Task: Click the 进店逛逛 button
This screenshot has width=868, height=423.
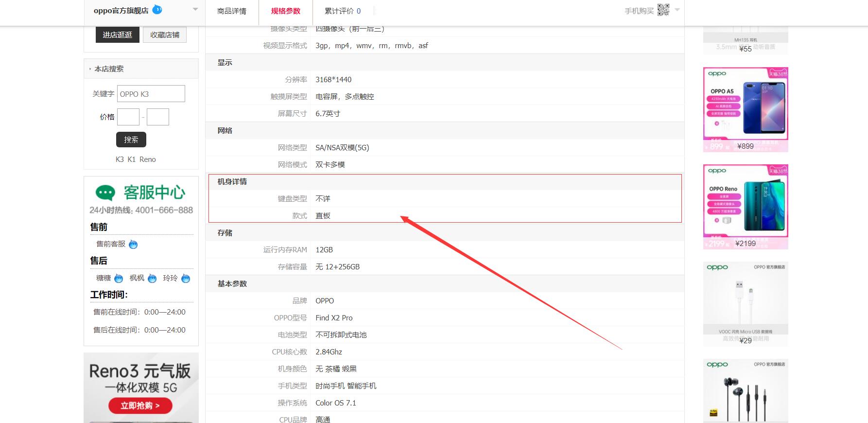Action: pyautogui.click(x=118, y=35)
